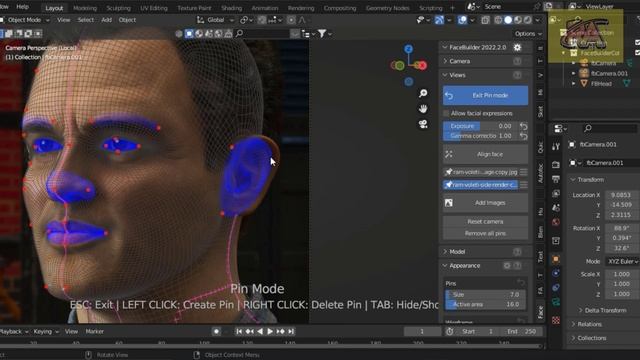The height and width of the screenshot is (360, 640).
Task: Enable Allow facial expressions checkbox
Action: [x=446, y=113]
